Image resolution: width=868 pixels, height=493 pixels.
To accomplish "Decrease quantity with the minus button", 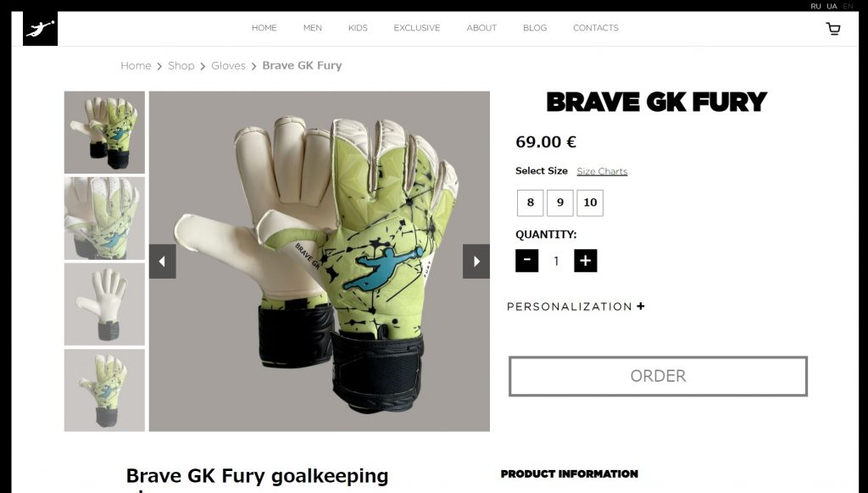I will [x=527, y=260].
